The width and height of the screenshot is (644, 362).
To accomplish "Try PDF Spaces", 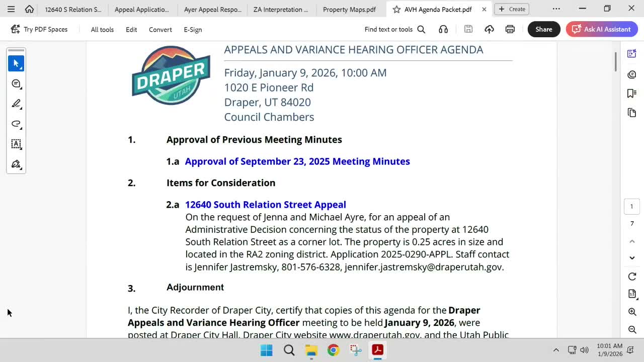I will [39, 29].
